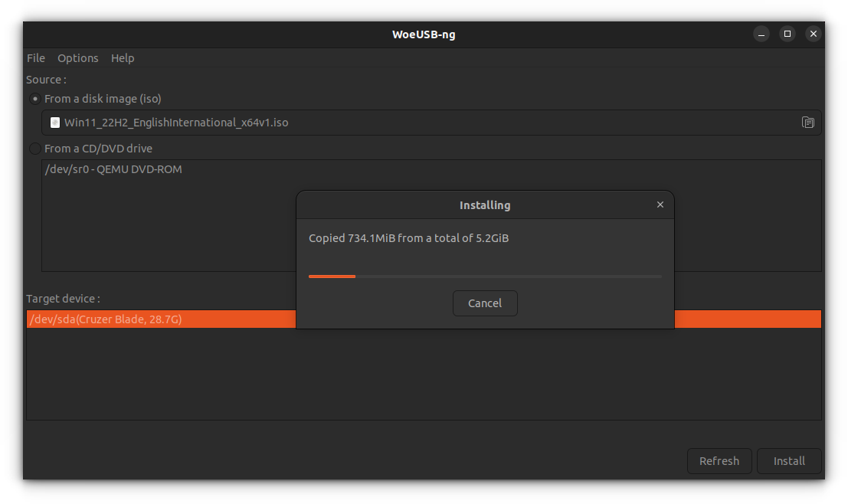The height and width of the screenshot is (504, 848).
Task: Select the 'From a disk image (iso)' option
Action: click(34, 98)
